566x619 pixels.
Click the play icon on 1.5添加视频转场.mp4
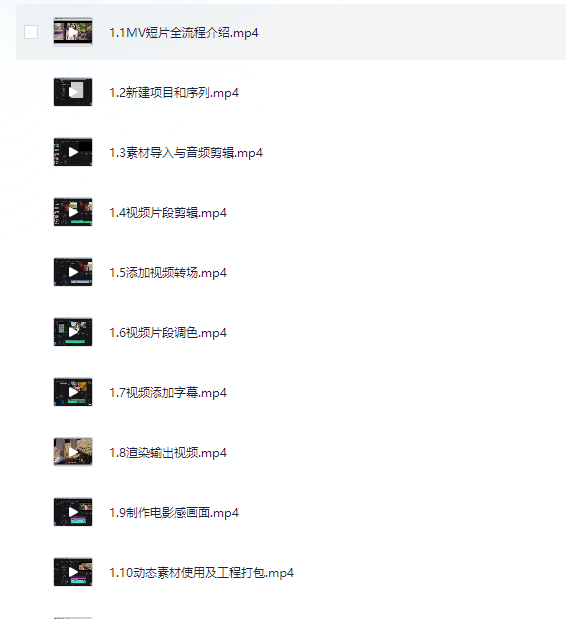click(x=73, y=272)
